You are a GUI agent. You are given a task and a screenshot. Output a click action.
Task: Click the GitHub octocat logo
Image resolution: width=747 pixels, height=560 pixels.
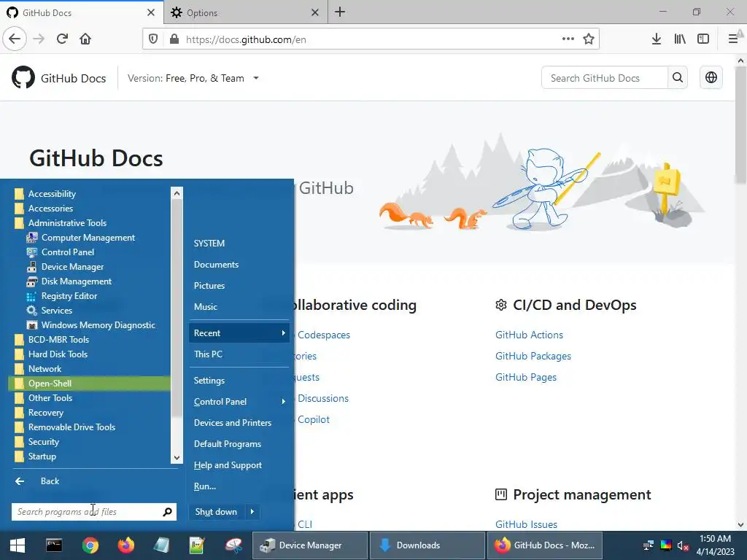23,77
